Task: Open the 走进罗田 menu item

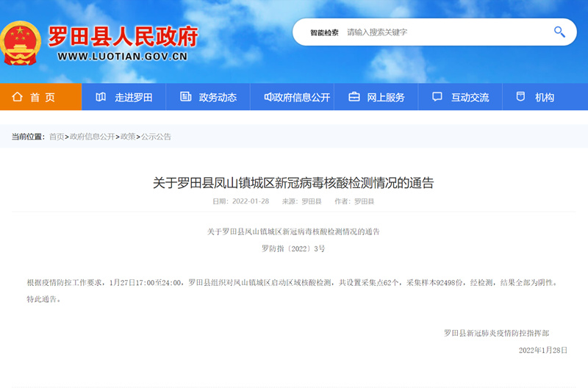Action: (133, 97)
